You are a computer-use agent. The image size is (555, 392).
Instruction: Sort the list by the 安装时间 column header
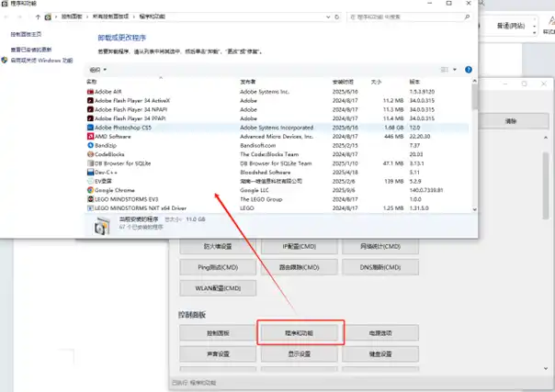coord(343,82)
